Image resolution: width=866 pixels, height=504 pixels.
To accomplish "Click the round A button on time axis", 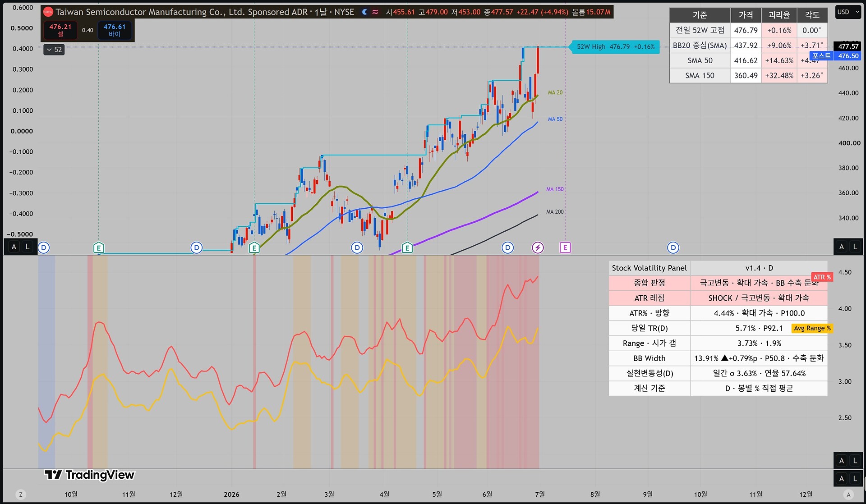I will coord(848,495).
